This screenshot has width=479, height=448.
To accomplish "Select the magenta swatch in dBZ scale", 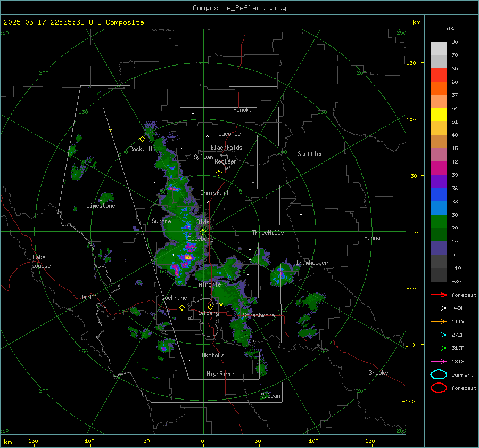I will (439, 168).
